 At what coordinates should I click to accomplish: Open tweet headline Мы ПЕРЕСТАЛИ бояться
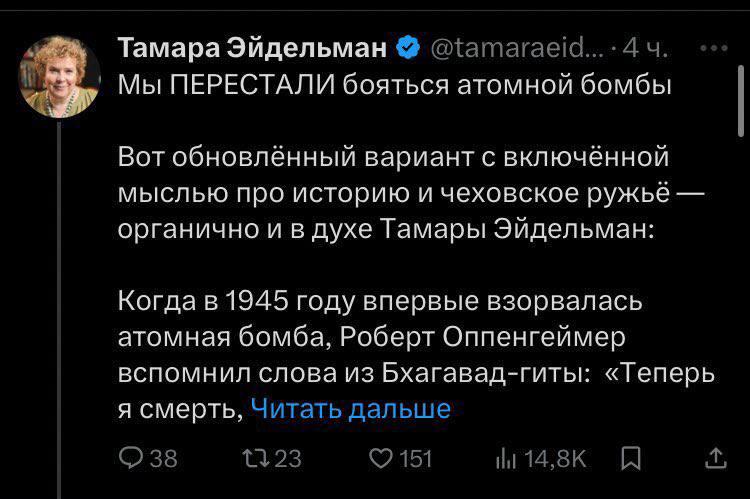[395, 85]
